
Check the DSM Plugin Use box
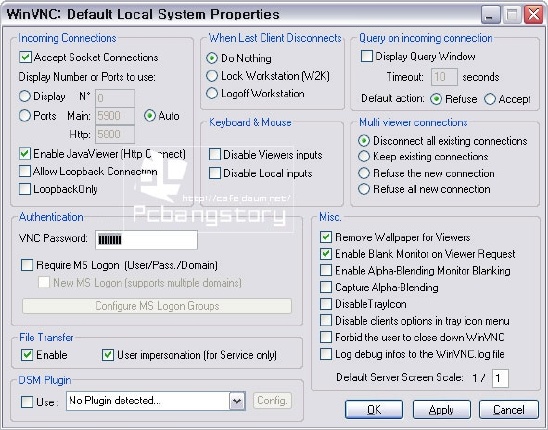tap(27, 402)
